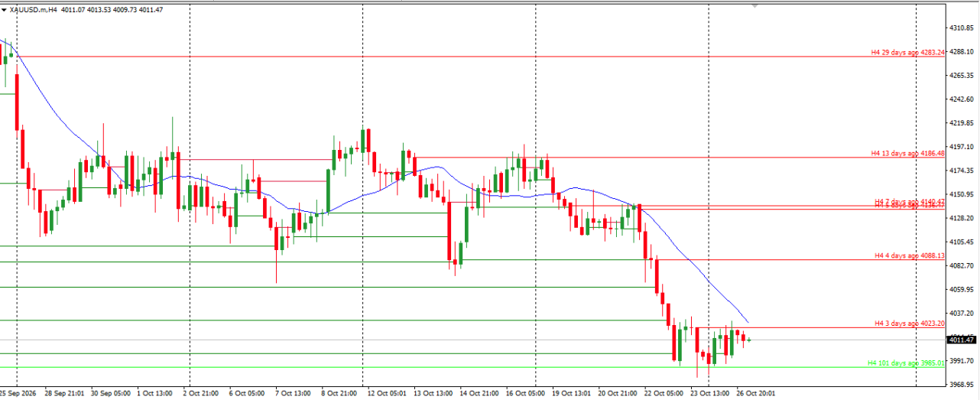
Task: Click price scale value 4105.45
Action: (961, 242)
